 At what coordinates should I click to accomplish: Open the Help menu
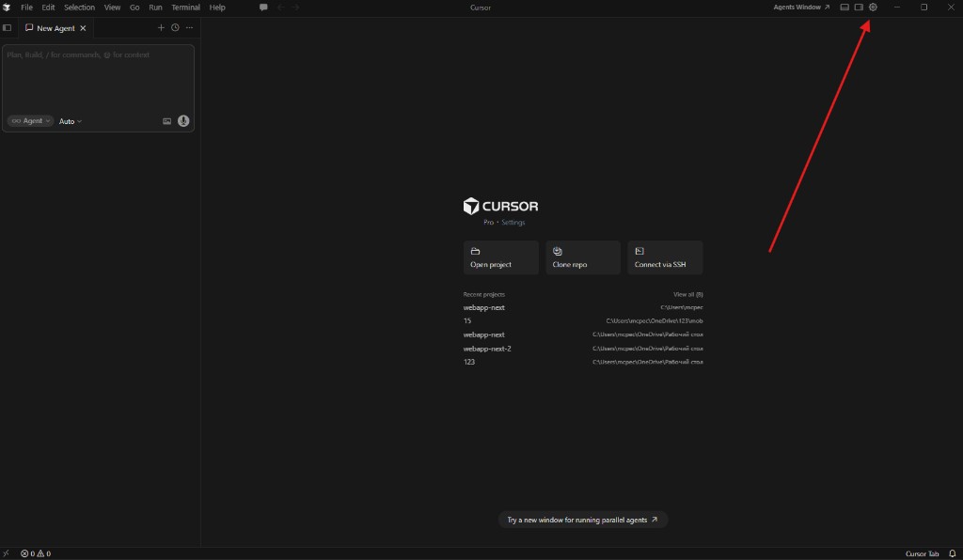click(217, 8)
